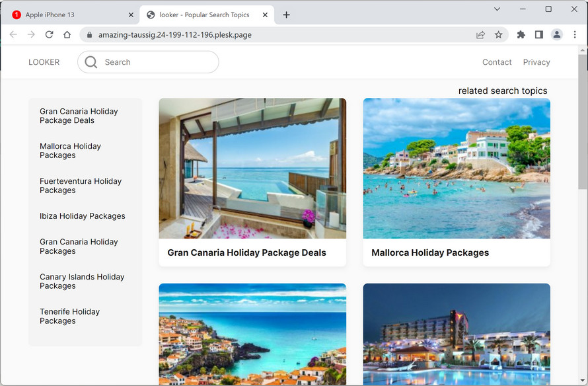This screenshot has width=588, height=386.
Task: Open Chrome's three-dot menu
Action: click(x=575, y=35)
